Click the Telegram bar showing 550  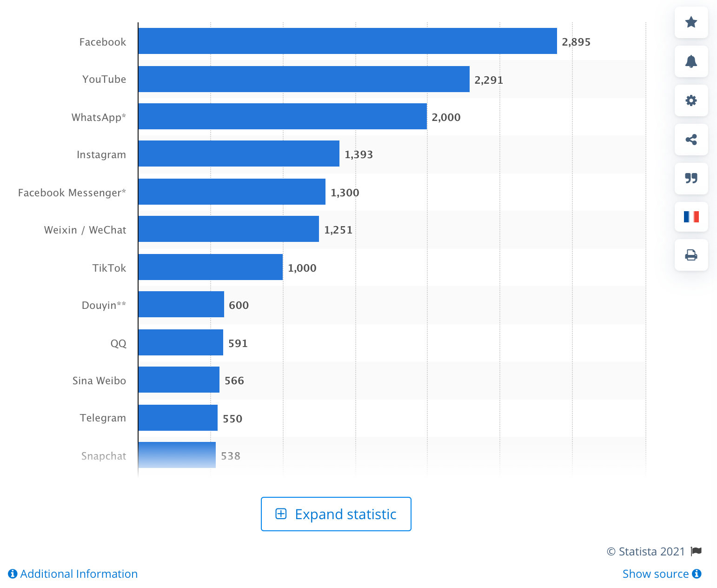(178, 418)
